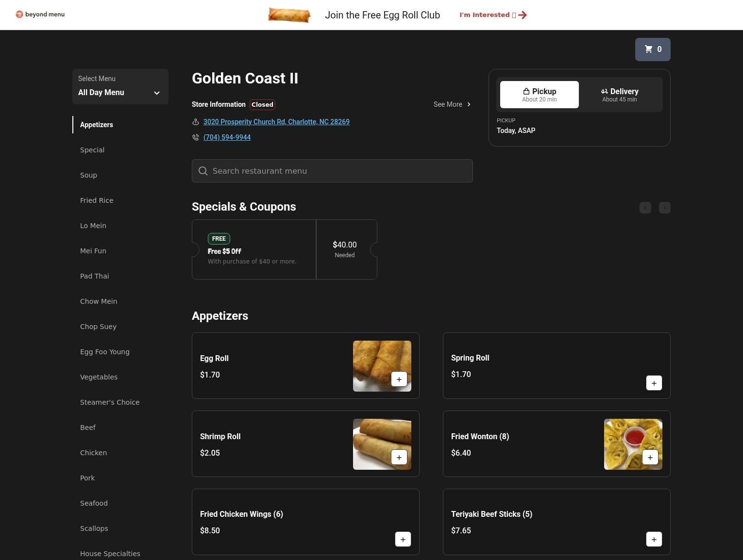Open the restaurant address link
This screenshot has width=743, height=560.
click(x=276, y=122)
